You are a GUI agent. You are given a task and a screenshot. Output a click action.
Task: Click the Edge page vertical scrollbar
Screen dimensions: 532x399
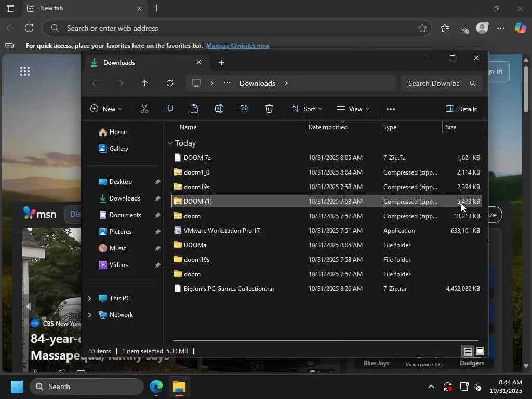tap(526, 89)
